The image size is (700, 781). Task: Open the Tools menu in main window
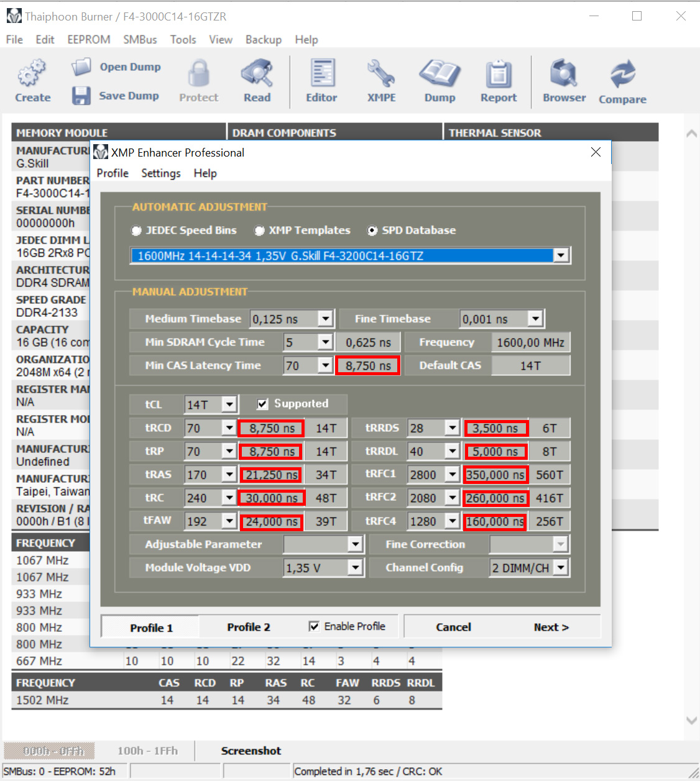tap(183, 40)
